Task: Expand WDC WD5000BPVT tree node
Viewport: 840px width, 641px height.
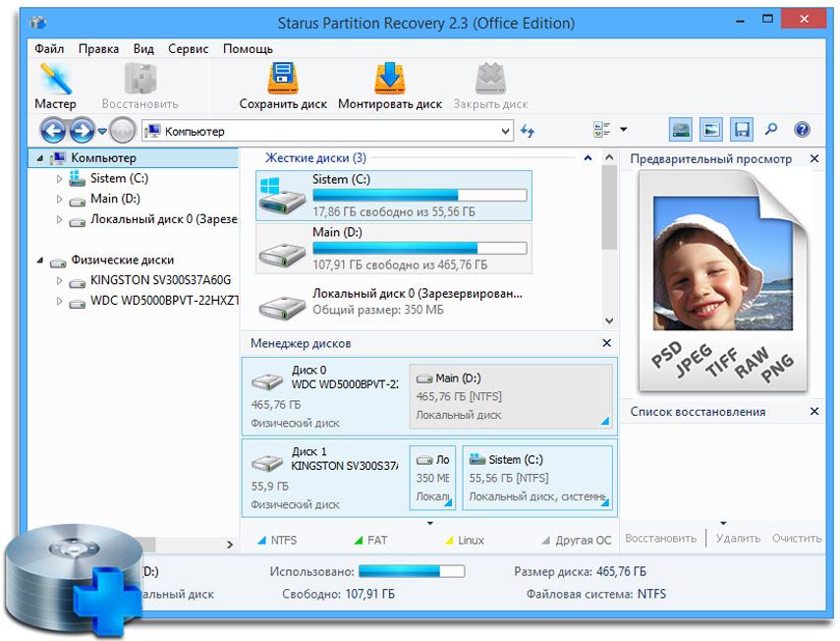Action: pyautogui.click(x=59, y=301)
